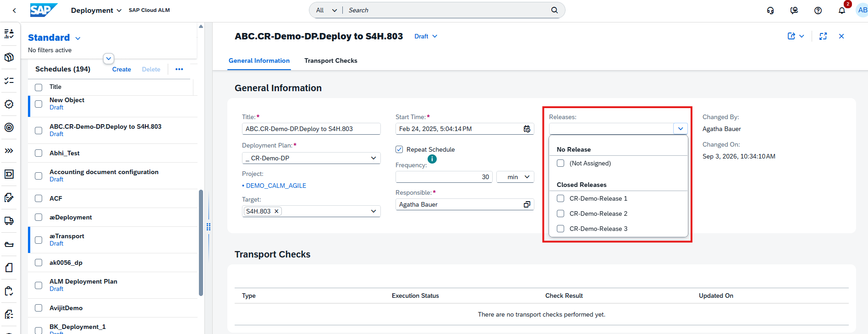
Task: Select all schedules via Title checkbox
Action: pyautogui.click(x=38, y=87)
